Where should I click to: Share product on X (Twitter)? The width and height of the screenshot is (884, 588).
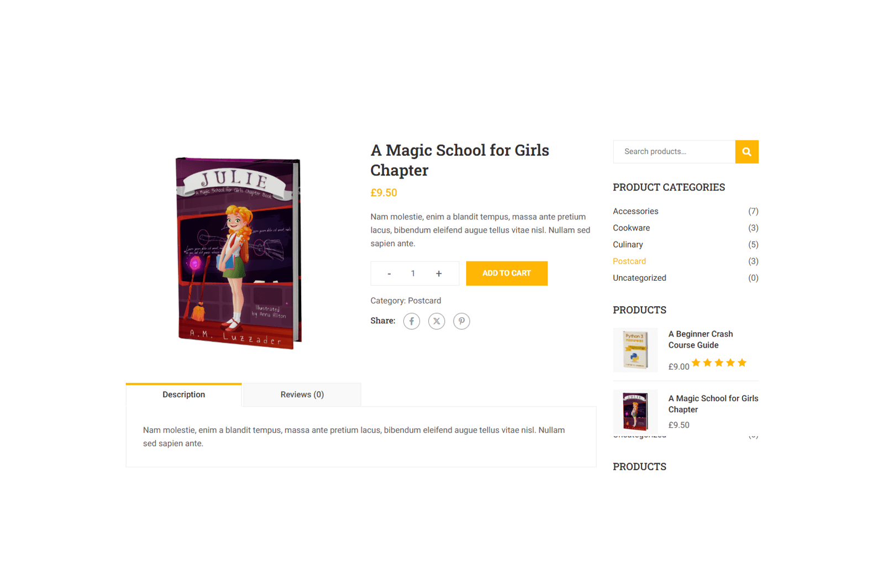(x=436, y=321)
